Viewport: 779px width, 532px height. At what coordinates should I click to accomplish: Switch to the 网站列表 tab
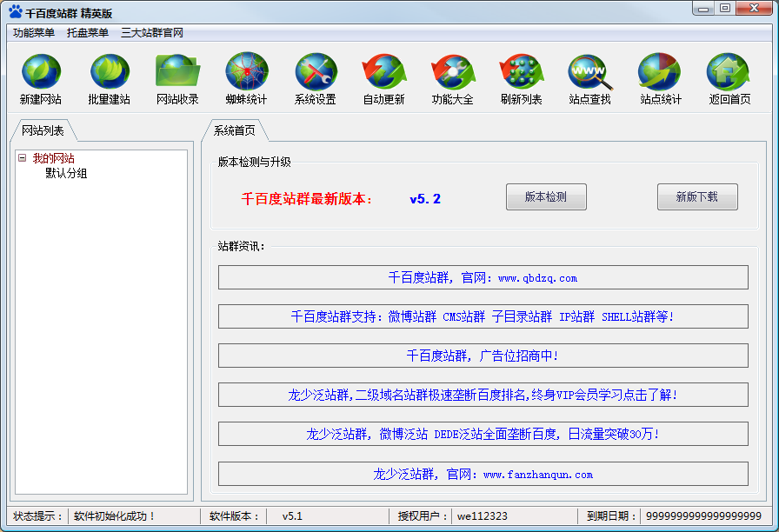pyautogui.click(x=43, y=130)
